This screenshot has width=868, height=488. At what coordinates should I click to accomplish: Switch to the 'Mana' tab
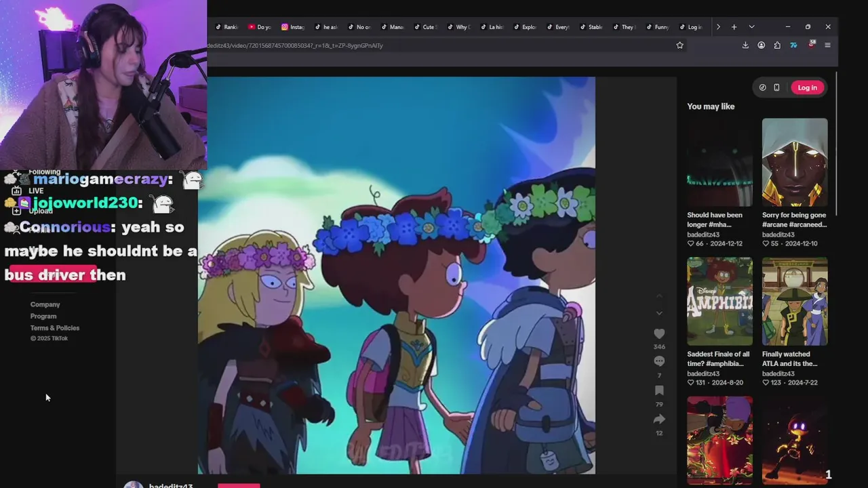tap(393, 27)
